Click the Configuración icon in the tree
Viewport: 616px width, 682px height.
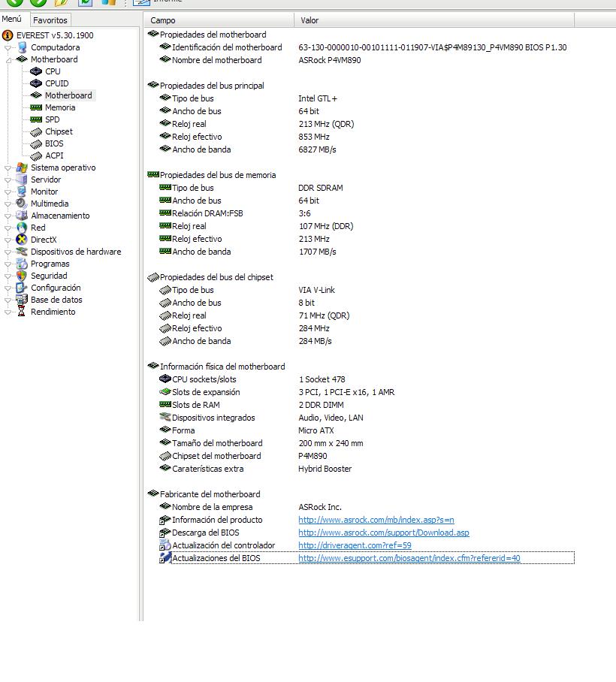22,288
